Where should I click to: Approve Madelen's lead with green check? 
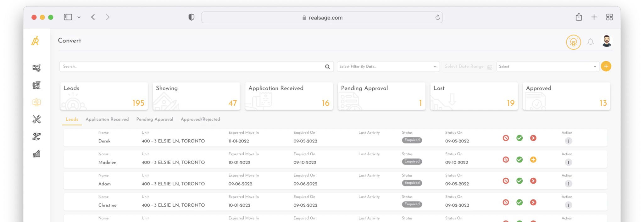[x=519, y=159]
